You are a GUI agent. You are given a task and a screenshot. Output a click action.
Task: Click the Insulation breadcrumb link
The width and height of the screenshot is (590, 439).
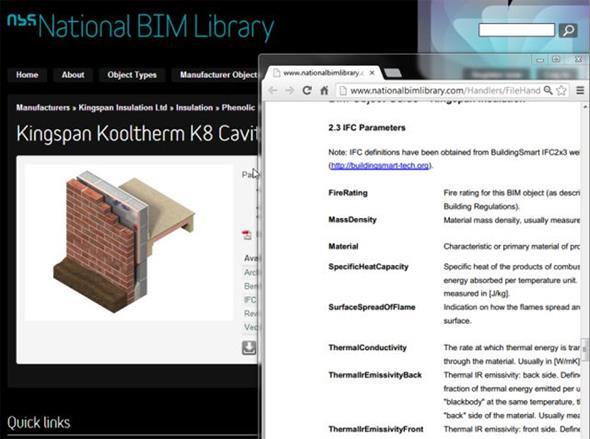coord(194,108)
